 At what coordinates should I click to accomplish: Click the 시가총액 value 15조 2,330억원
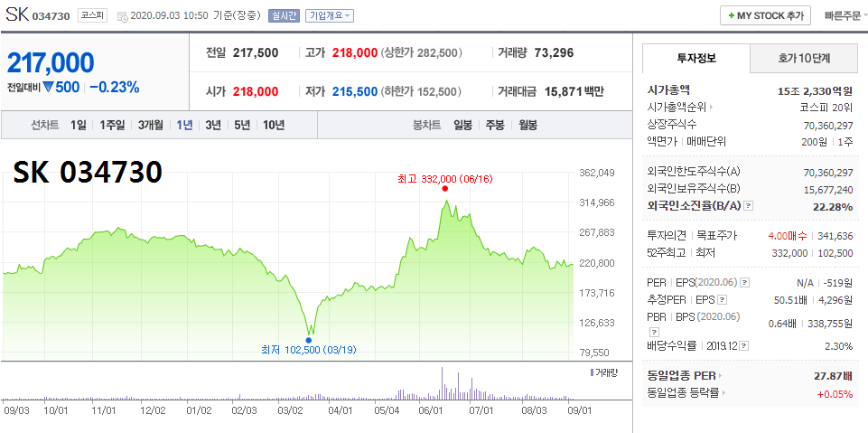815,90
